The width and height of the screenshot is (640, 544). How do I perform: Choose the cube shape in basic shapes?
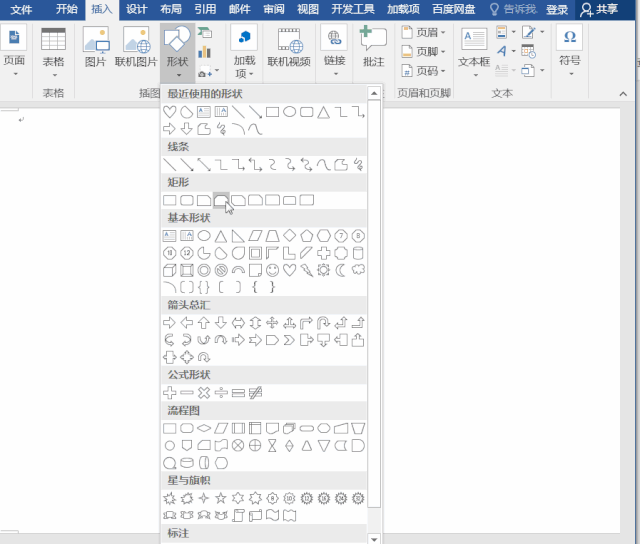click(x=169, y=270)
